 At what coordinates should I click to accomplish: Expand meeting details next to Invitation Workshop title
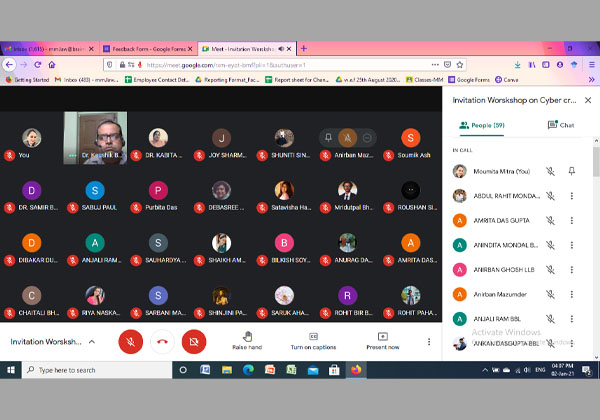click(92, 342)
